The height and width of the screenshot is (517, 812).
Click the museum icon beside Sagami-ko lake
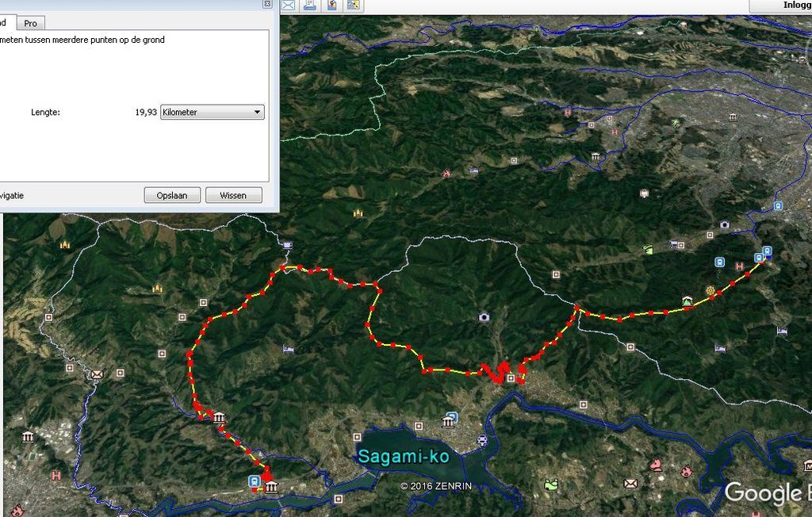[x=449, y=422]
